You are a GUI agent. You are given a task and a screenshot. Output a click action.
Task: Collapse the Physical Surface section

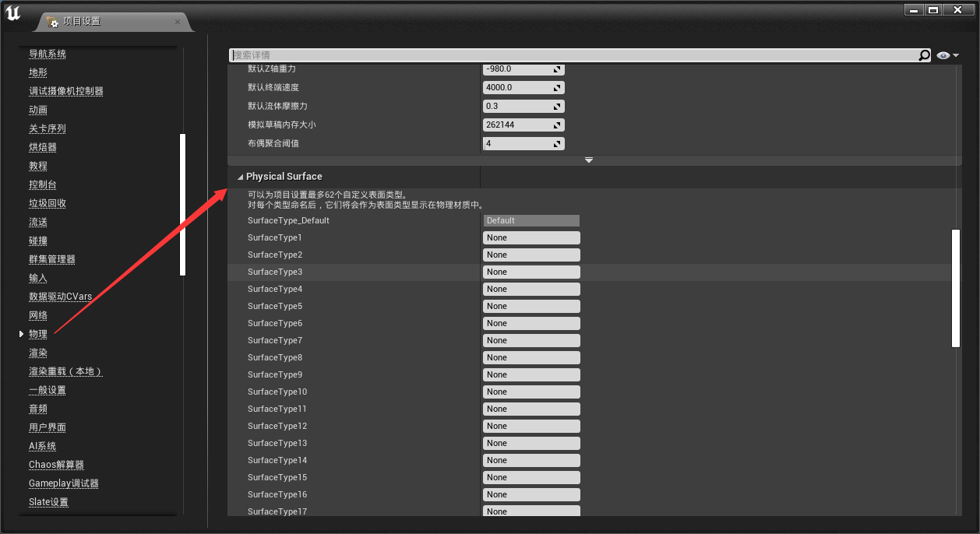[240, 177]
